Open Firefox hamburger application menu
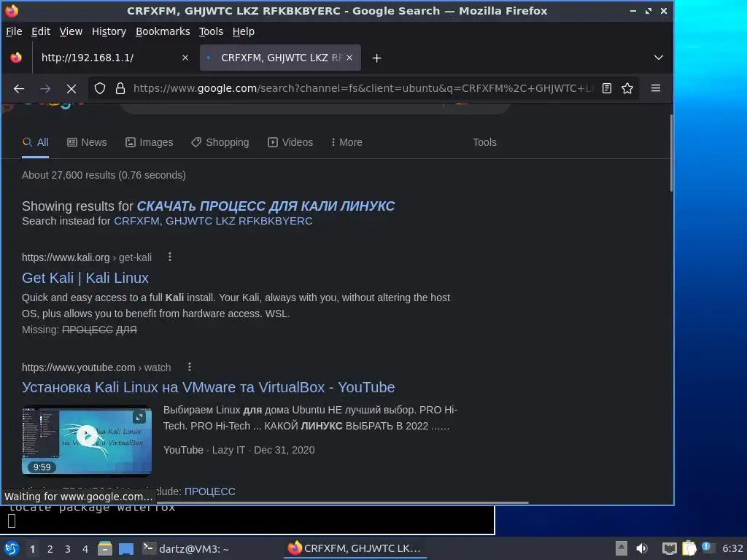747x560 pixels. pos(656,88)
